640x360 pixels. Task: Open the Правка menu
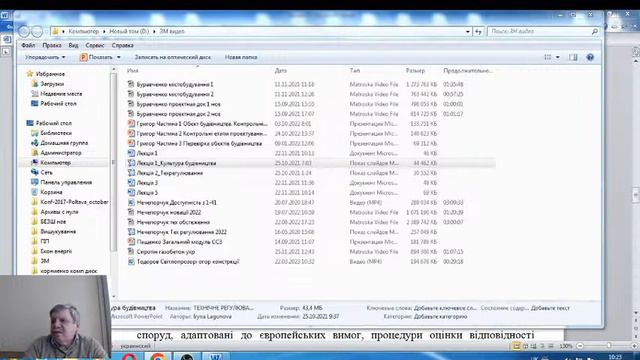[x=52, y=45]
